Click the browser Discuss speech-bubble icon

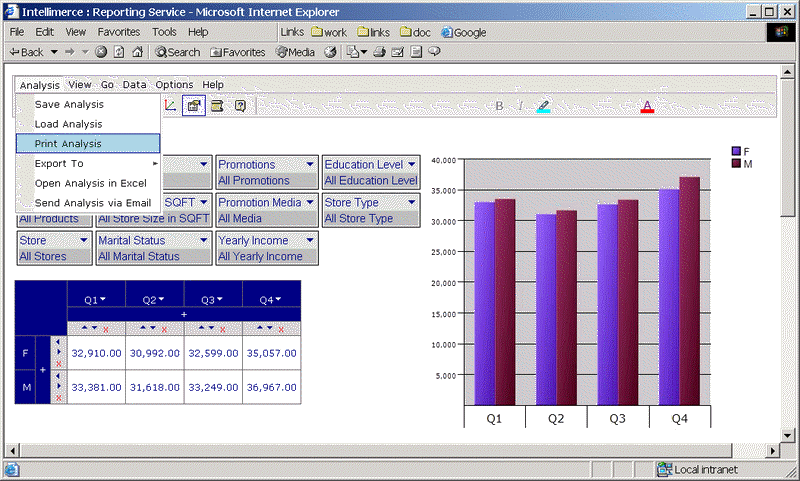point(434,52)
